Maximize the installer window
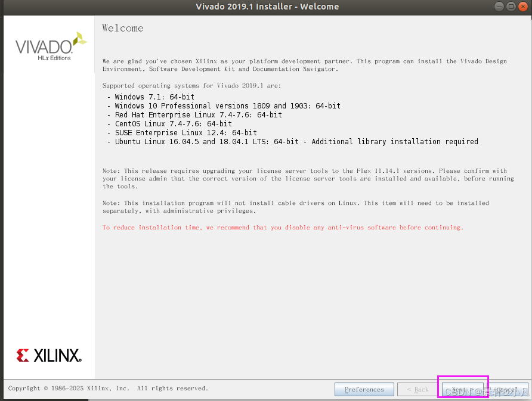This screenshot has height=401, width=532. coord(511,7)
